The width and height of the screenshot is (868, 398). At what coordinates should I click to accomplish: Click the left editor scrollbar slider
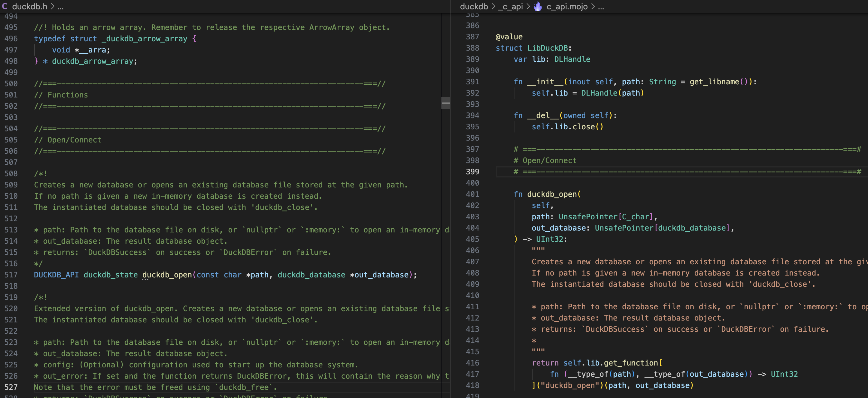[x=445, y=103]
